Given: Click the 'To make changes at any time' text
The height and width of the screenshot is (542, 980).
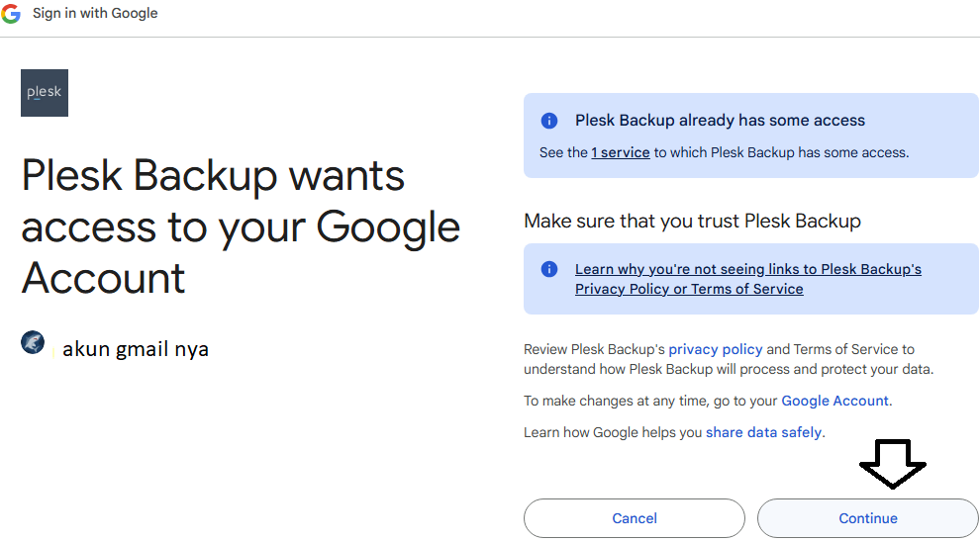Looking at the screenshot, I should coord(650,401).
